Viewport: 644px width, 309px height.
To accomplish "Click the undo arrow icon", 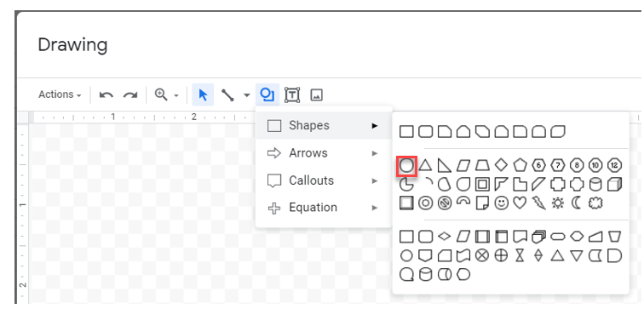I will (x=106, y=95).
